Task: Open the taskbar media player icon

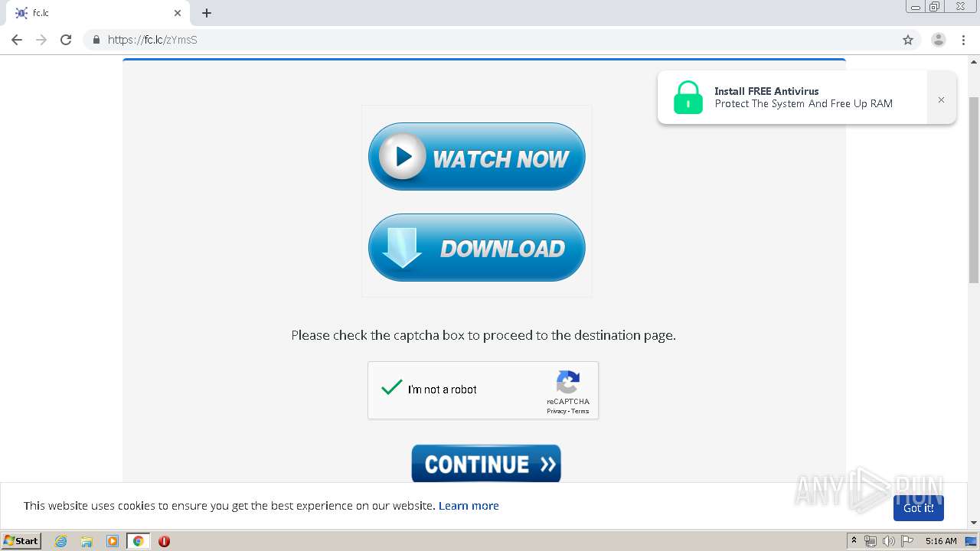Action: [x=113, y=541]
